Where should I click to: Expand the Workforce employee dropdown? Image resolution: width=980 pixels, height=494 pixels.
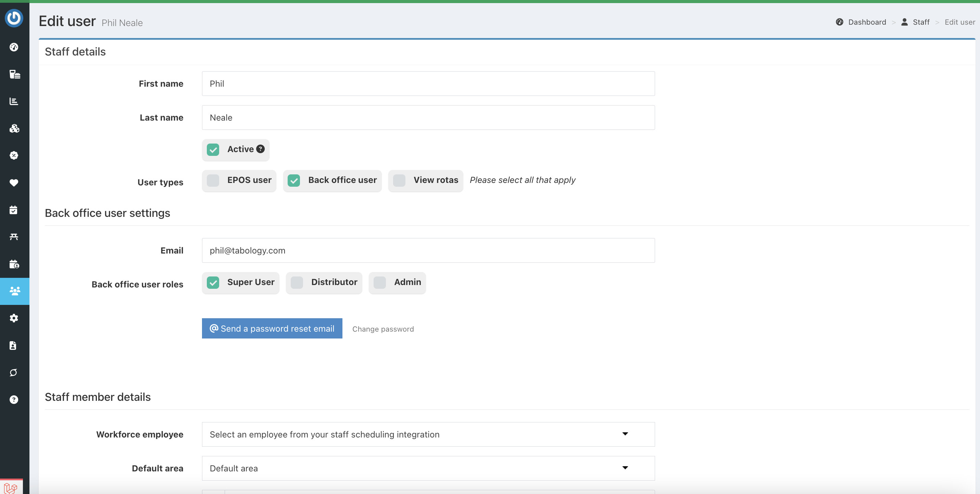tap(428, 434)
